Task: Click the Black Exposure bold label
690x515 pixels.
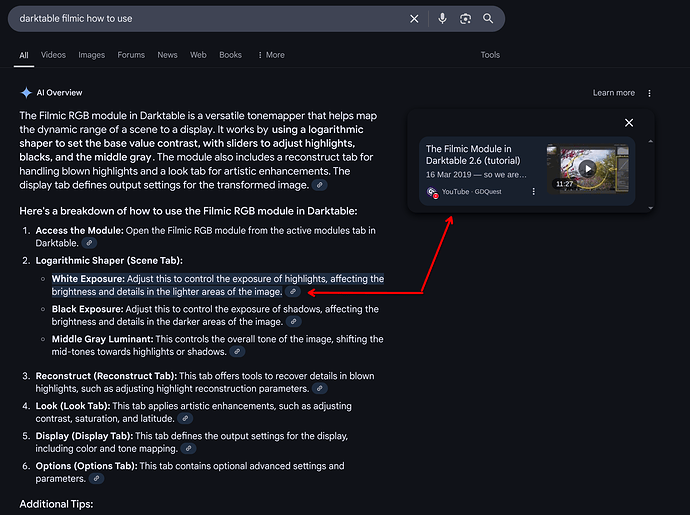Action: [88, 309]
